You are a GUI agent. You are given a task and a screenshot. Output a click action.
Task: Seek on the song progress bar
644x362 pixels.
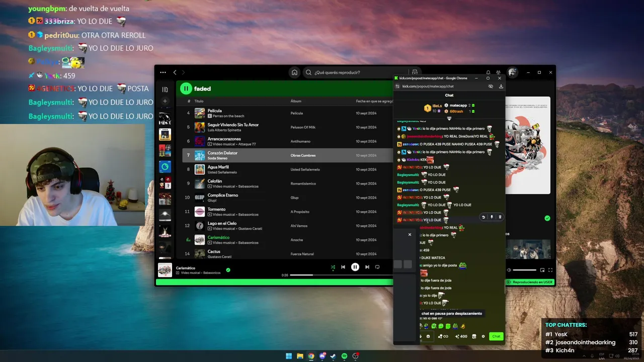point(341,275)
